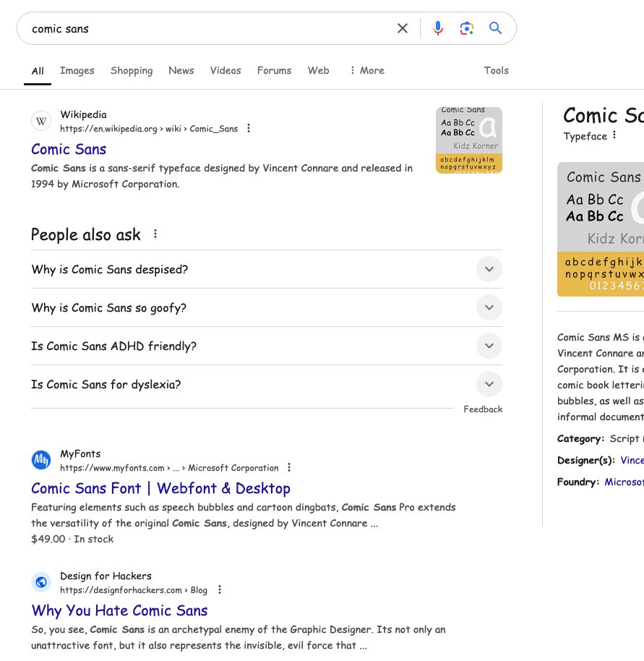Open Google Lens image search icon
The image size is (644, 661).
click(467, 28)
